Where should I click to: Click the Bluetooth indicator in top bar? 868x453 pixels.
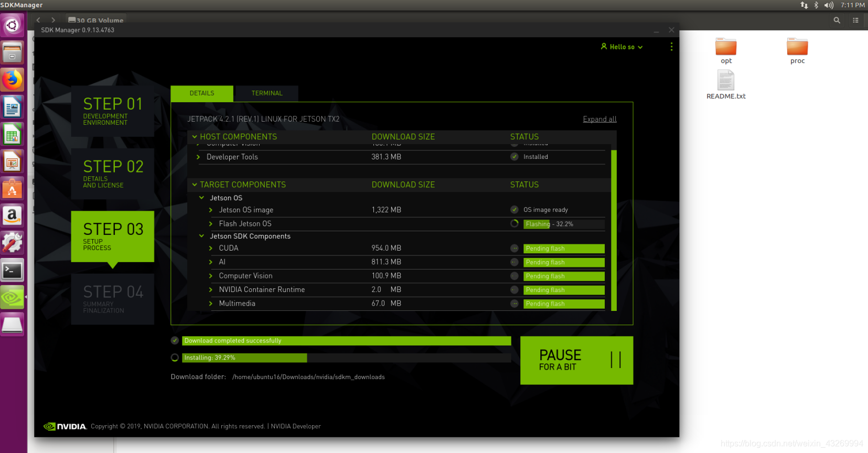pos(816,5)
